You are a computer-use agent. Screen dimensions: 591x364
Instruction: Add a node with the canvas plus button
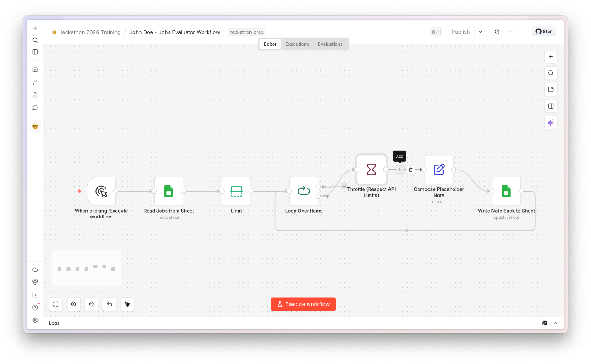pyautogui.click(x=551, y=57)
